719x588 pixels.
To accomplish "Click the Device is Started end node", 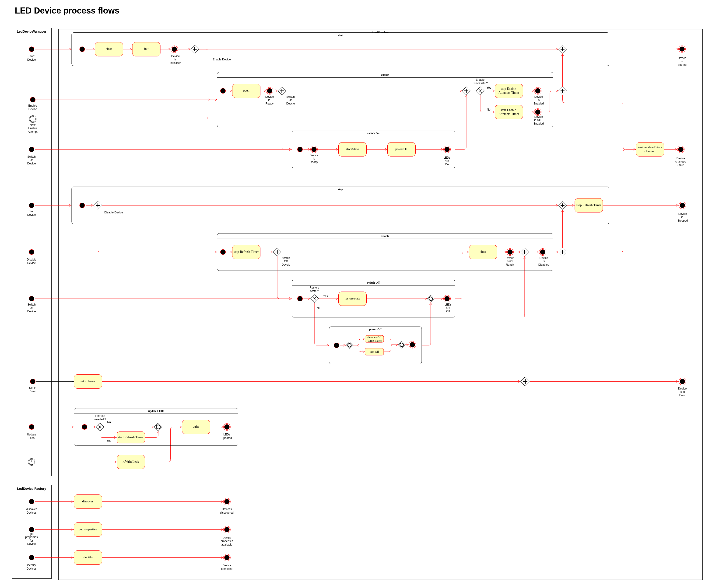I will click(x=682, y=49).
